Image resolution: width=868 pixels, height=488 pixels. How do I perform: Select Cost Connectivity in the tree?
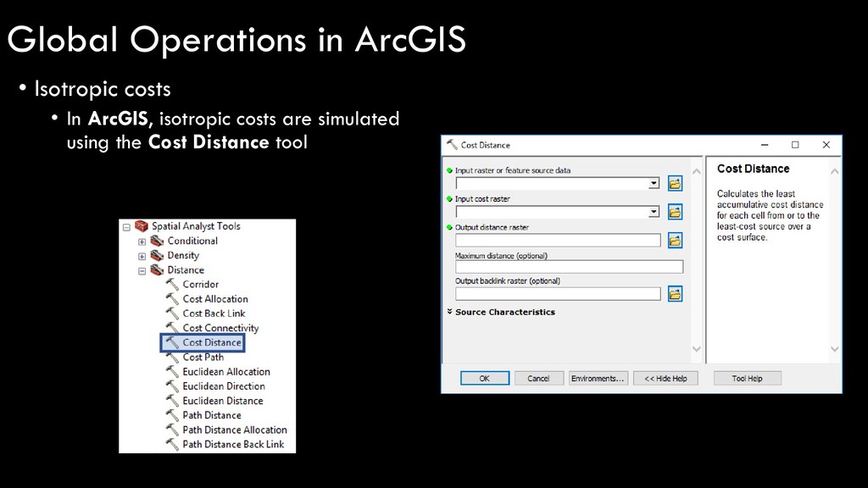(221, 328)
